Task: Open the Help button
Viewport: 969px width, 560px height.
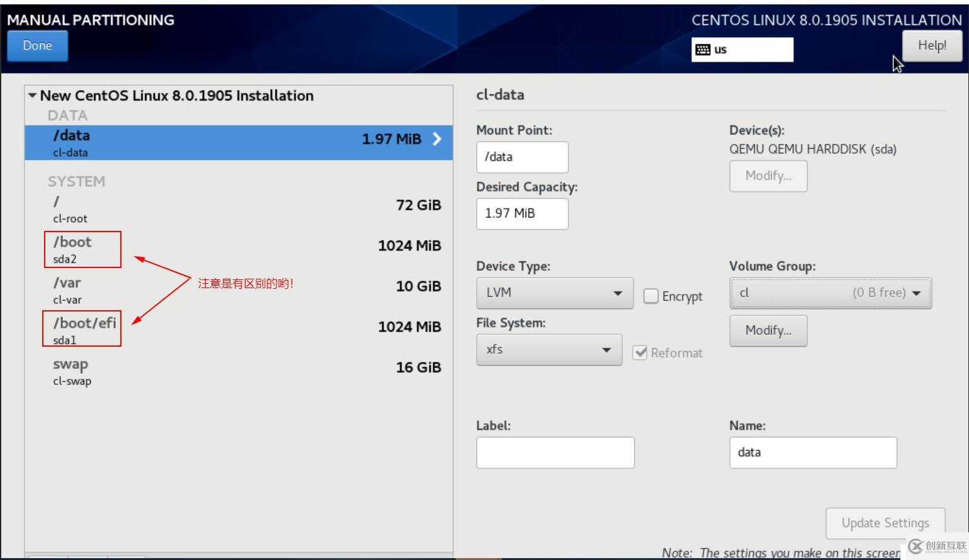Action: point(932,46)
